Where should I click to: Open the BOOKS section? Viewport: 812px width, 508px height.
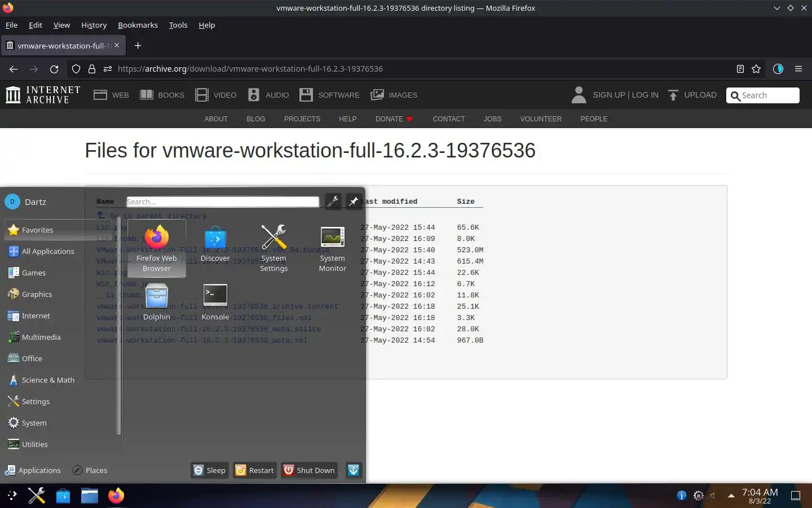click(162, 95)
